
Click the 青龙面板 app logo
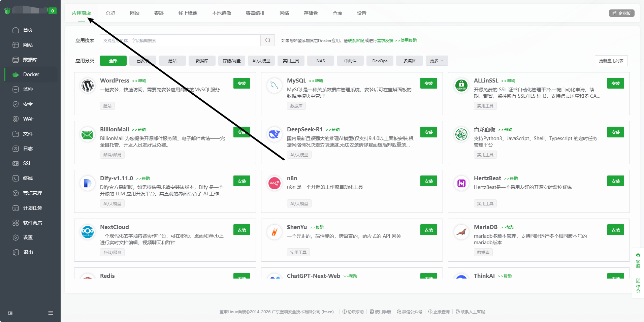[461, 134]
